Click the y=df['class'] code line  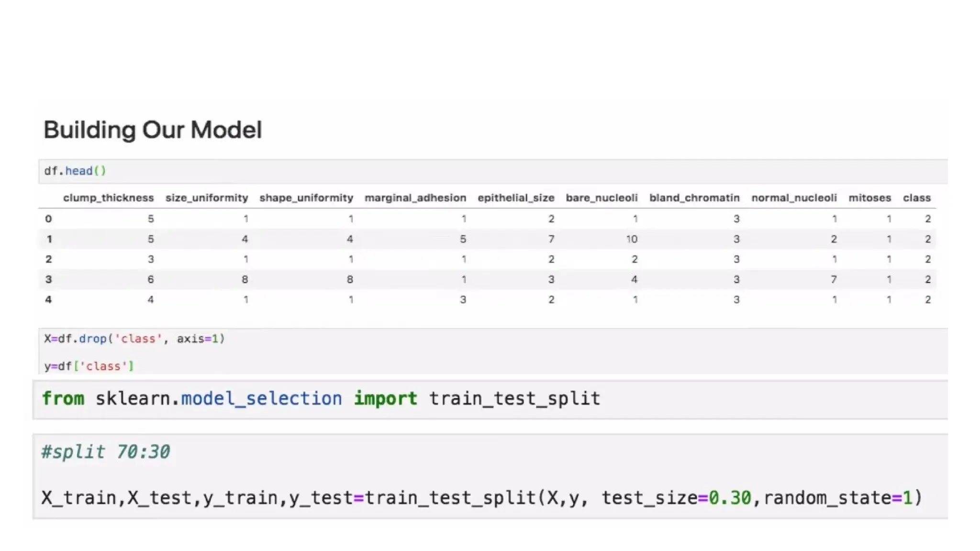pyautogui.click(x=89, y=366)
